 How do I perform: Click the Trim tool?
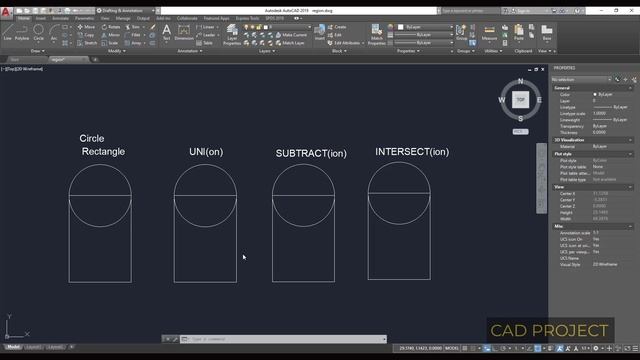[132, 27]
